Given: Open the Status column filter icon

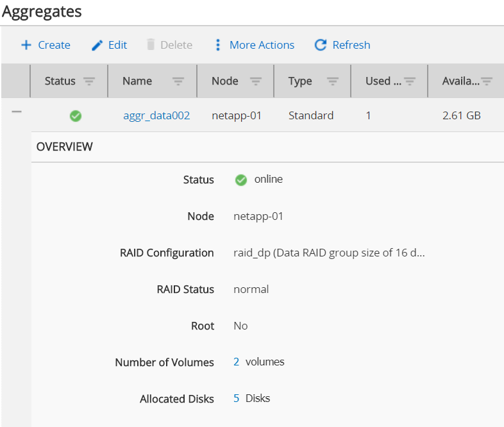Looking at the screenshot, I should pos(89,81).
